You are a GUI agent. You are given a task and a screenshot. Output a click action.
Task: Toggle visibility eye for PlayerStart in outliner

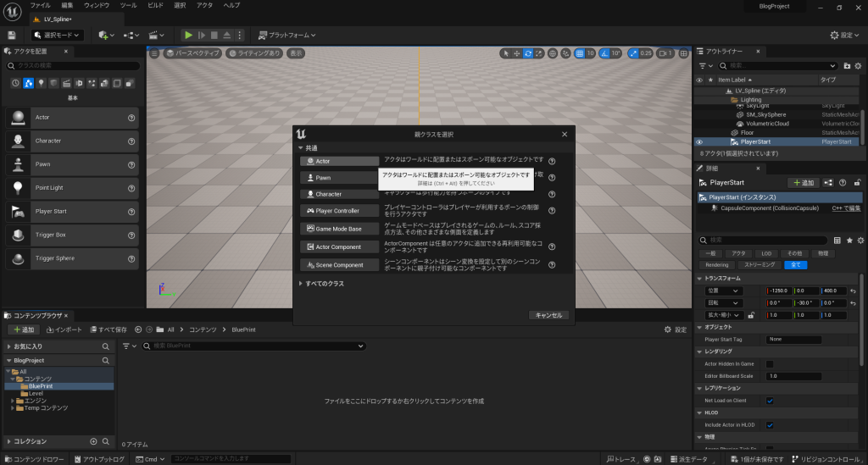(699, 142)
